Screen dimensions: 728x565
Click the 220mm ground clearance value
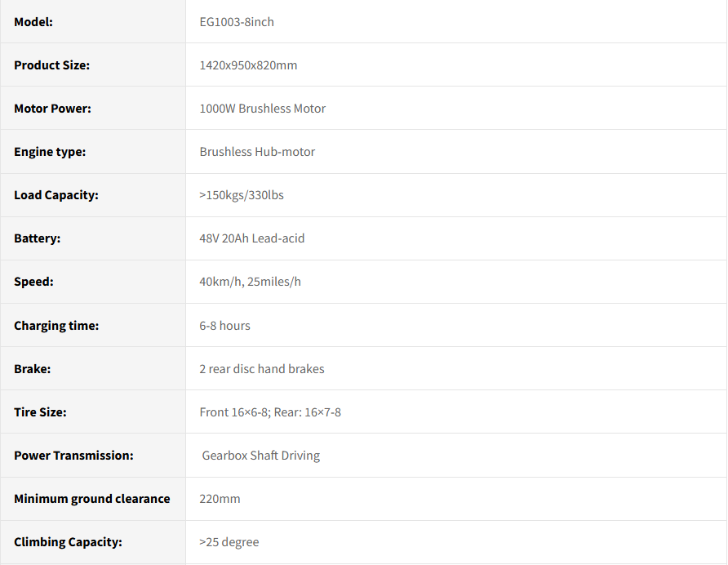tap(220, 499)
